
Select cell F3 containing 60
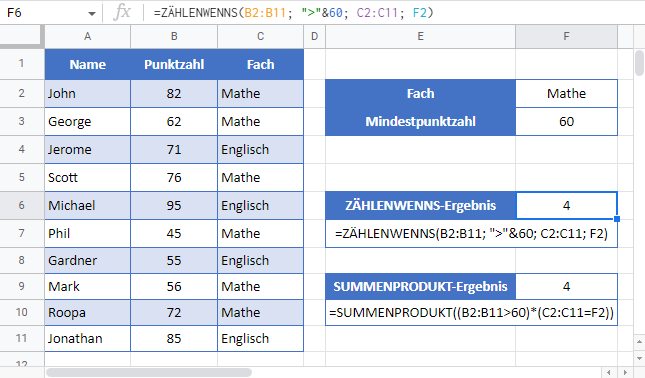[566, 121]
